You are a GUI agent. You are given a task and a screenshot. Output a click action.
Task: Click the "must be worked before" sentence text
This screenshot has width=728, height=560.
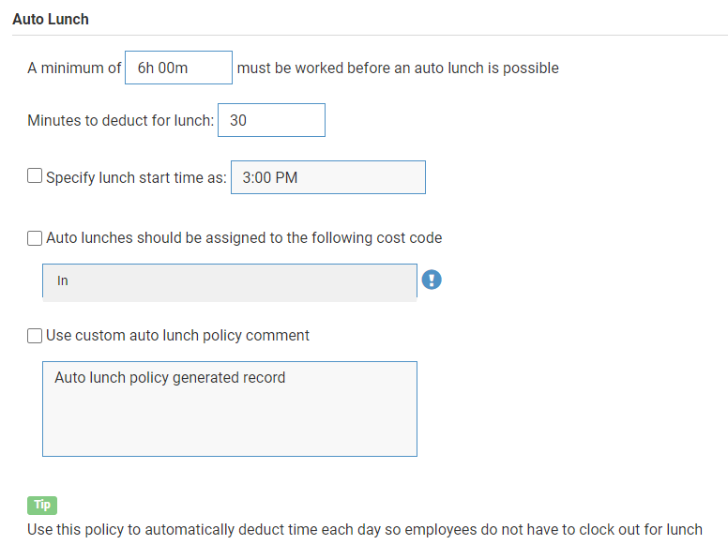(x=398, y=68)
